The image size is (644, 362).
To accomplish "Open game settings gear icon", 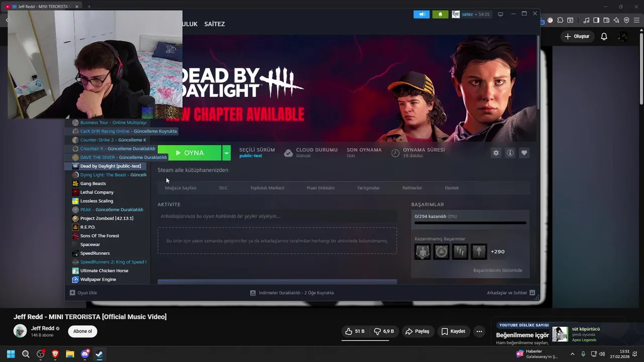I will pyautogui.click(x=496, y=153).
